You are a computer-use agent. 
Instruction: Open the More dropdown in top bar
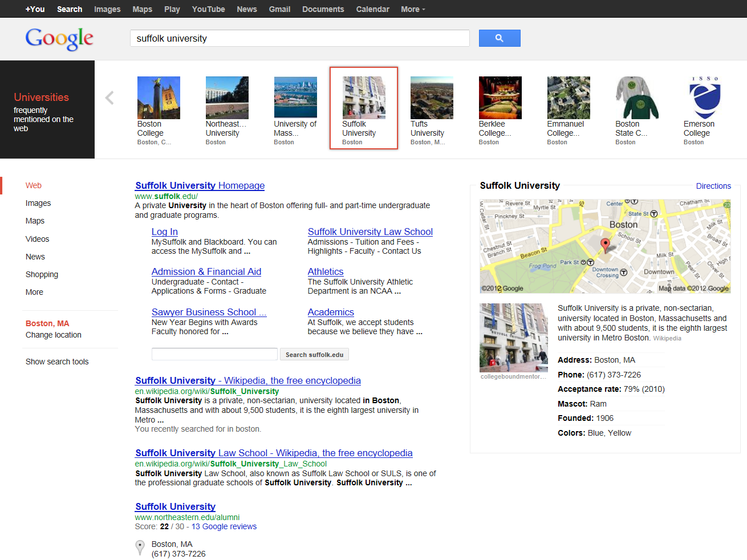[x=413, y=9]
